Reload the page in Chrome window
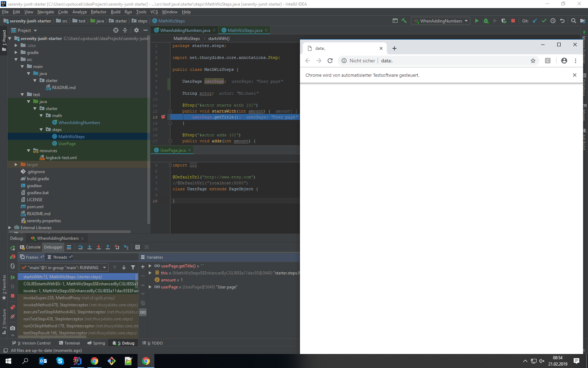The image size is (588, 368). tap(330, 61)
